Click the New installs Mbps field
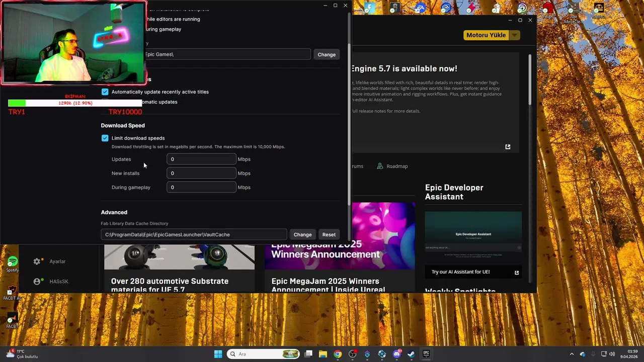644x362 pixels. pyautogui.click(x=201, y=173)
